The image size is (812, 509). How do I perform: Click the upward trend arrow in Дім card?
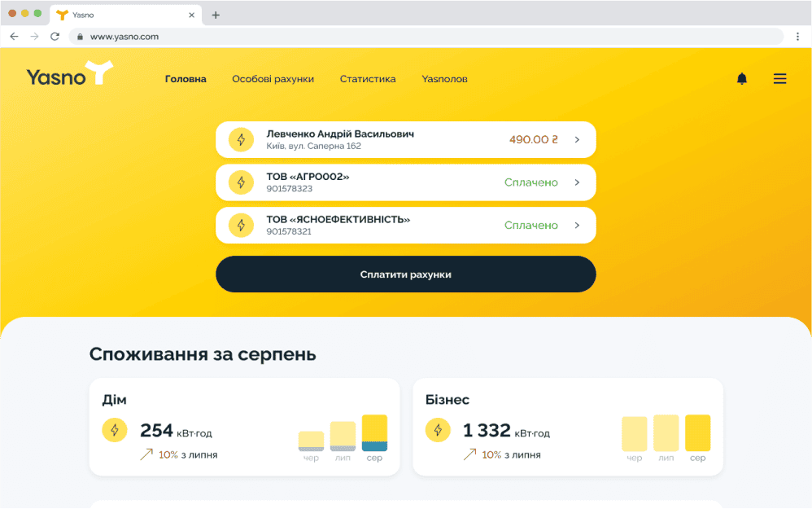(x=146, y=454)
